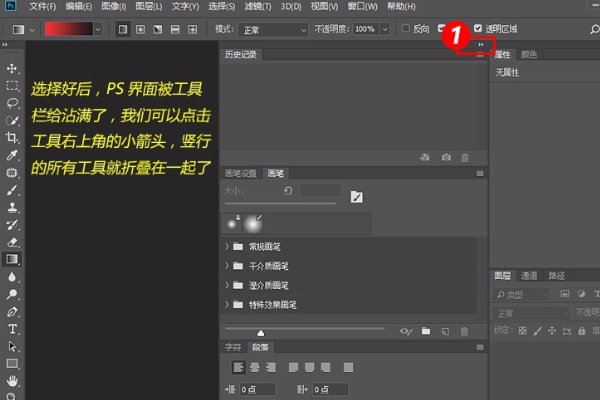Select the Rectangular Marquee tool
Screen dimensions: 600x400
pyautogui.click(x=12, y=86)
